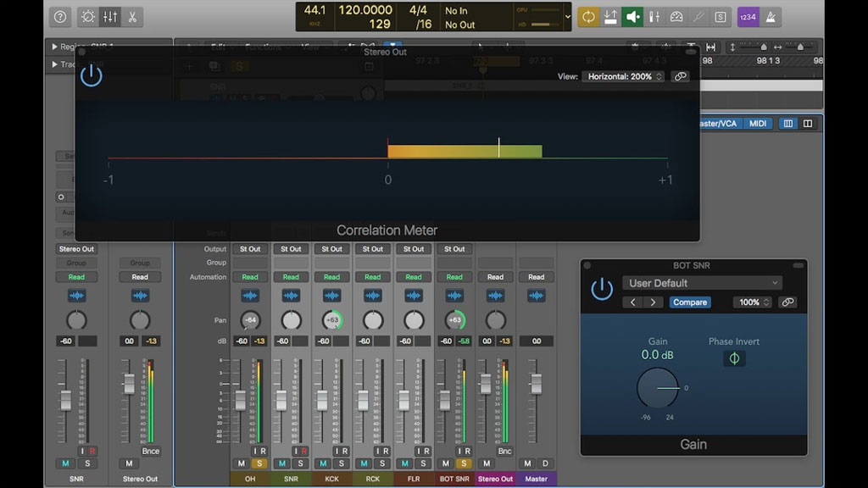868x488 pixels.
Task: Click the waveform icon on KCK channel
Action: pyautogui.click(x=332, y=296)
